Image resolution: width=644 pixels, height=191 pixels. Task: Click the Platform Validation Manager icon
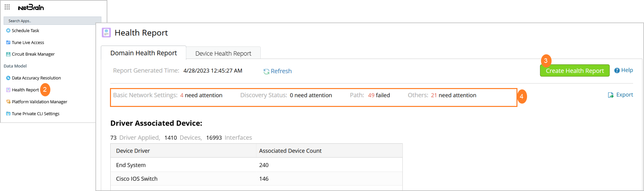click(x=8, y=102)
